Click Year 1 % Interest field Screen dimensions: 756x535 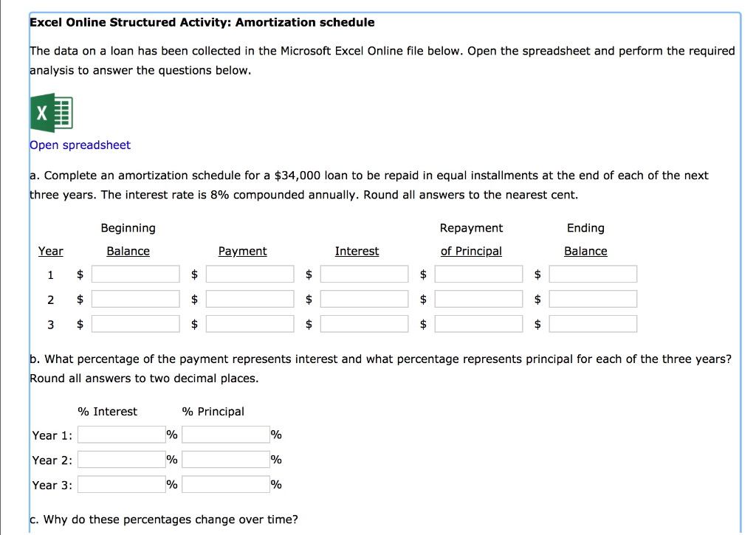[x=122, y=435]
